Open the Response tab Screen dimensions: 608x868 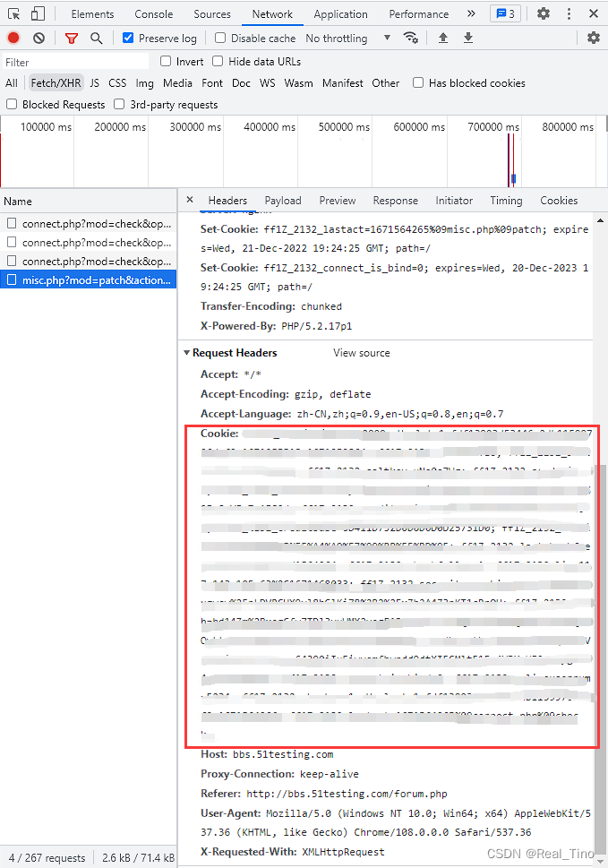click(396, 201)
